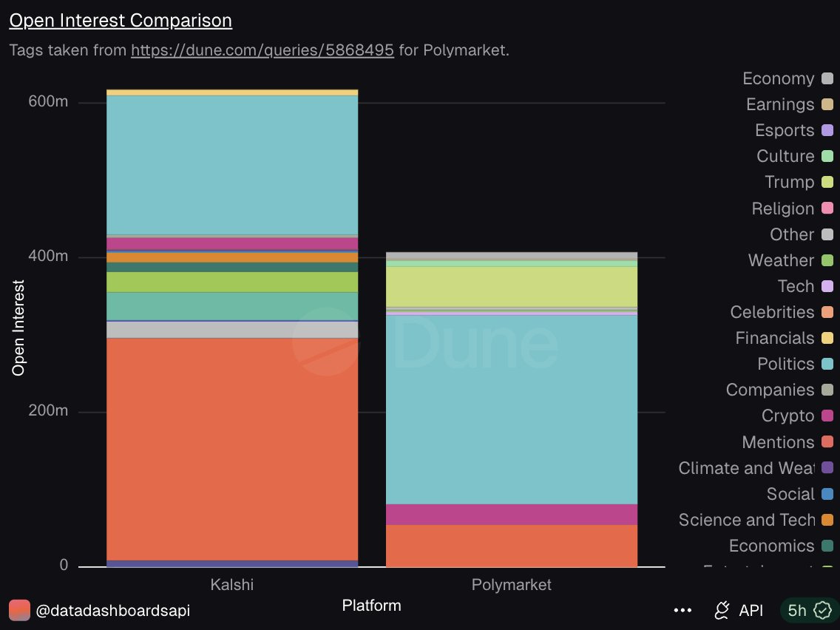This screenshot has width=840, height=630.
Task: Open the dune.com/queries/5868495 link
Action: coord(262,50)
